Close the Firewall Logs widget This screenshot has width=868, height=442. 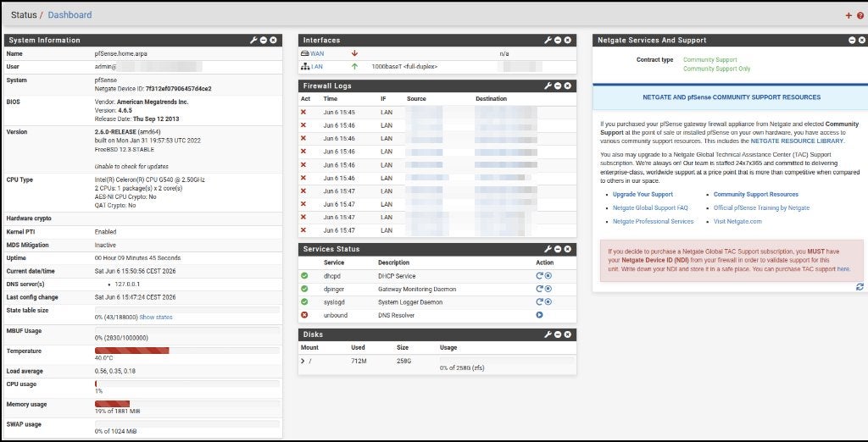(x=567, y=86)
